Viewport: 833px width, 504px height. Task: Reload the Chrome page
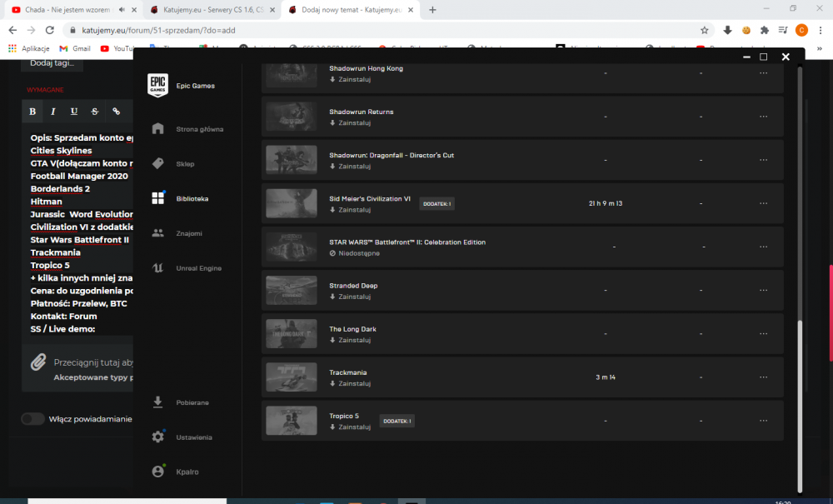point(49,30)
